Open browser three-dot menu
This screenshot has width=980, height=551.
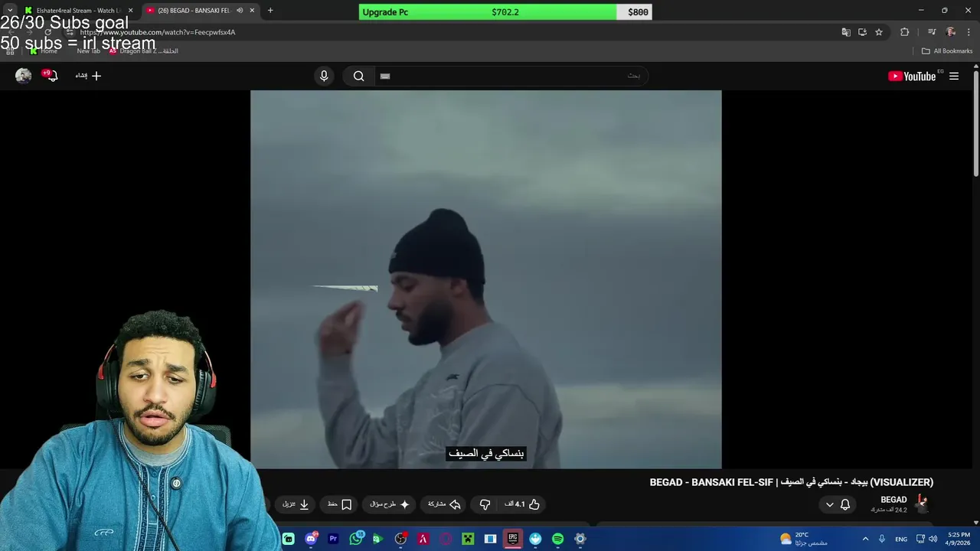969,32
